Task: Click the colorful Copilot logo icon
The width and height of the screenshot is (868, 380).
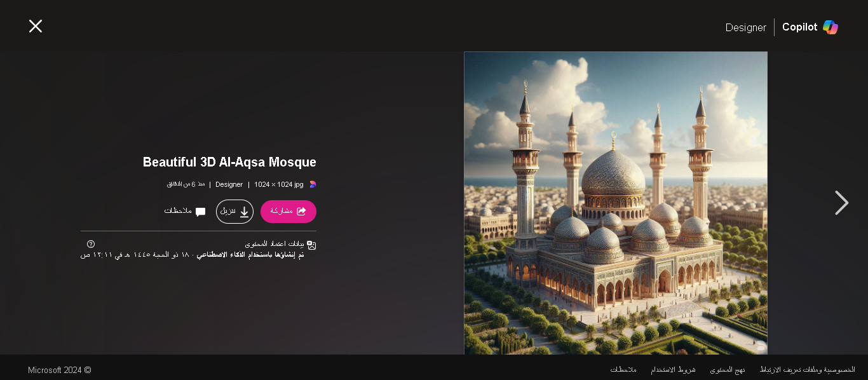Action: (x=831, y=27)
